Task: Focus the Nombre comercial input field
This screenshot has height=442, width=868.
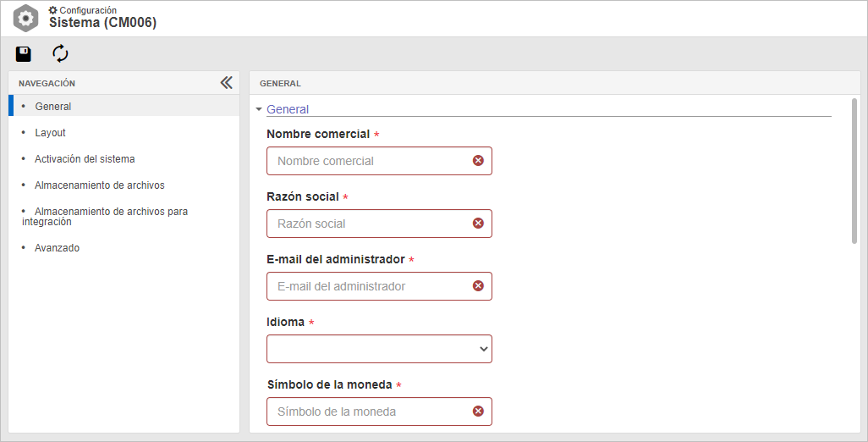Action: click(379, 161)
